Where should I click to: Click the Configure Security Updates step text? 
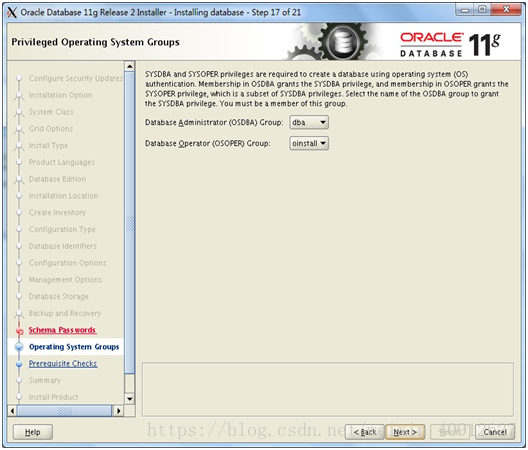76,78
